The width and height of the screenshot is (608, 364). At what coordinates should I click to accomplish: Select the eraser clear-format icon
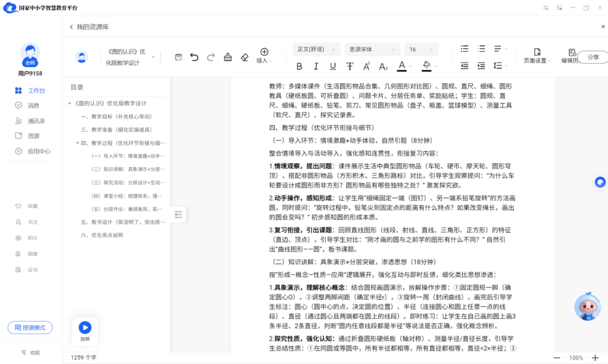244,57
